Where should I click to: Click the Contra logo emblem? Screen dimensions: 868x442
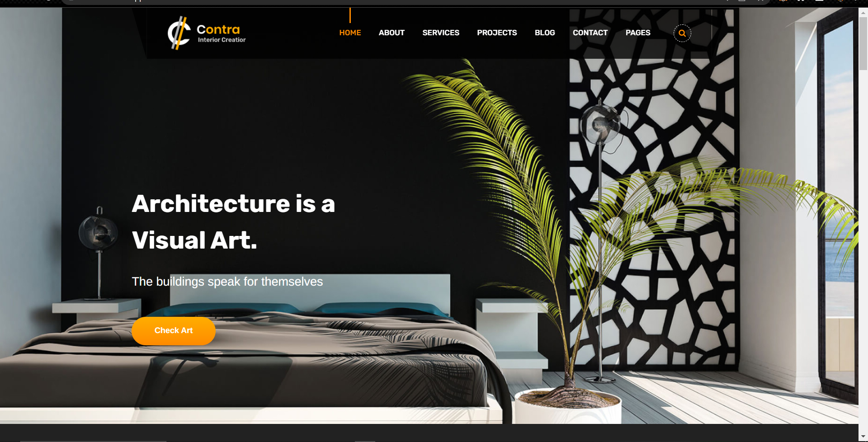coord(179,33)
